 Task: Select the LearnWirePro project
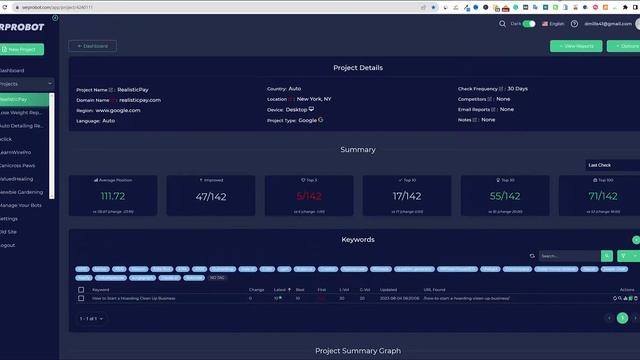16,152
